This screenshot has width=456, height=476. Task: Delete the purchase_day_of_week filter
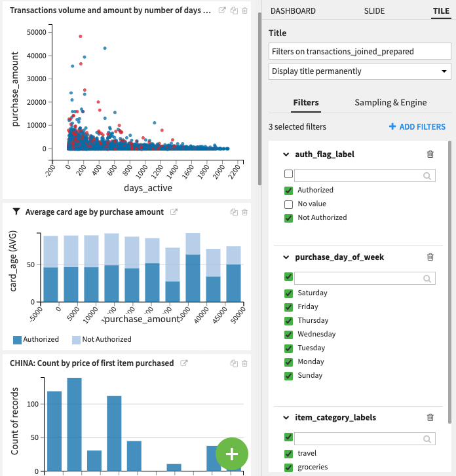pyautogui.click(x=430, y=257)
